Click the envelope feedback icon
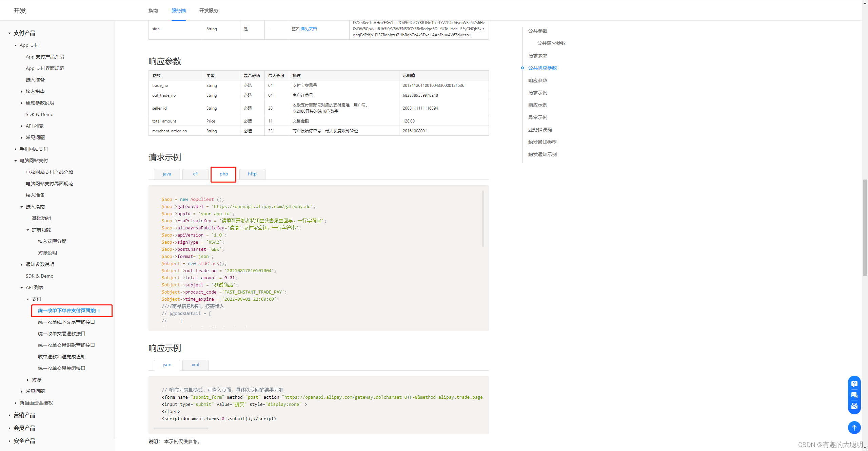This screenshot has height=451, width=868. click(854, 406)
